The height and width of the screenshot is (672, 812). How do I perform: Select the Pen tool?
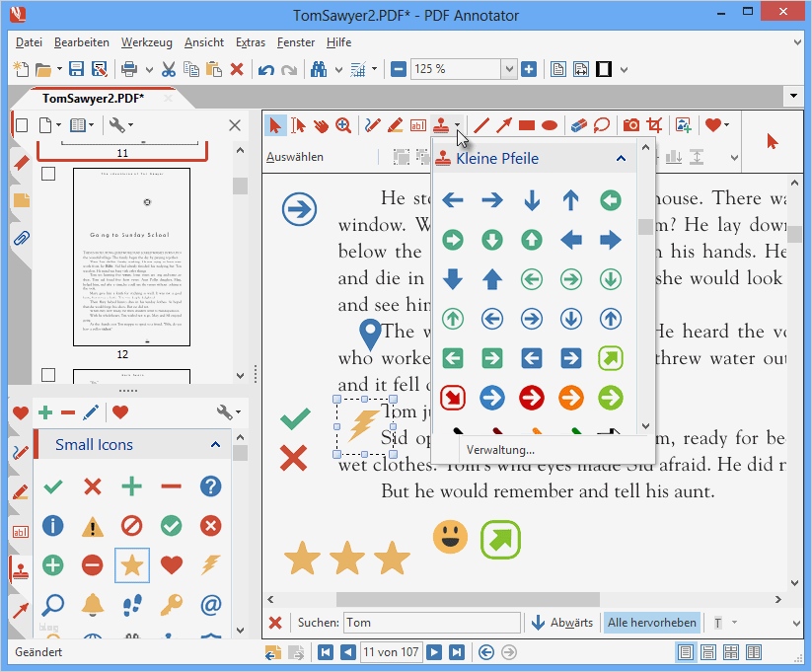(x=372, y=125)
